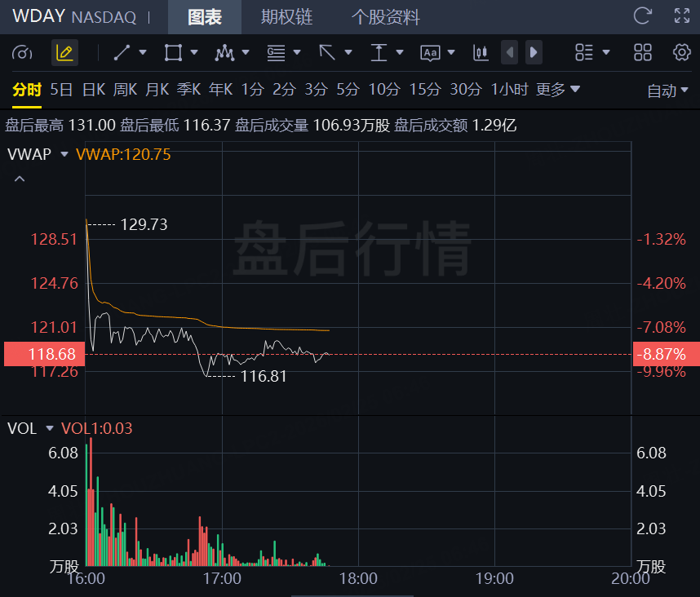The image size is (700, 597).
Task: Click the candlestick chart style icon
Action: [481, 53]
